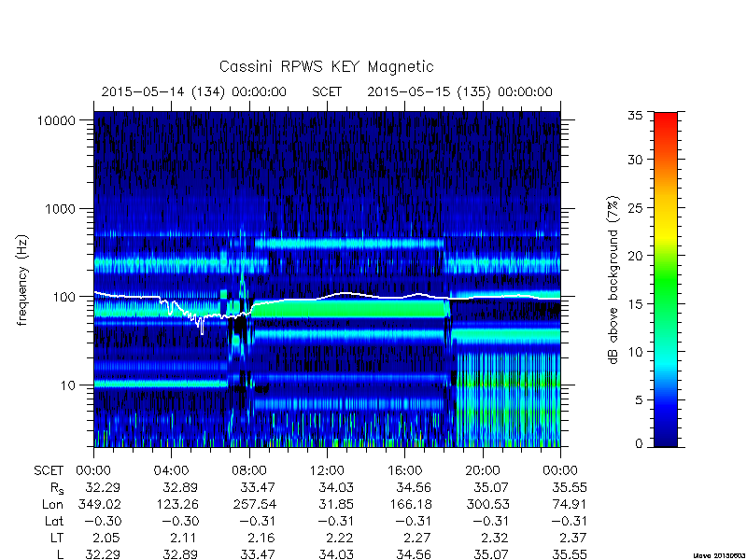Click the "SCET" row label below the plot
The width and height of the screenshot is (747, 560).
click(x=49, y=470)
